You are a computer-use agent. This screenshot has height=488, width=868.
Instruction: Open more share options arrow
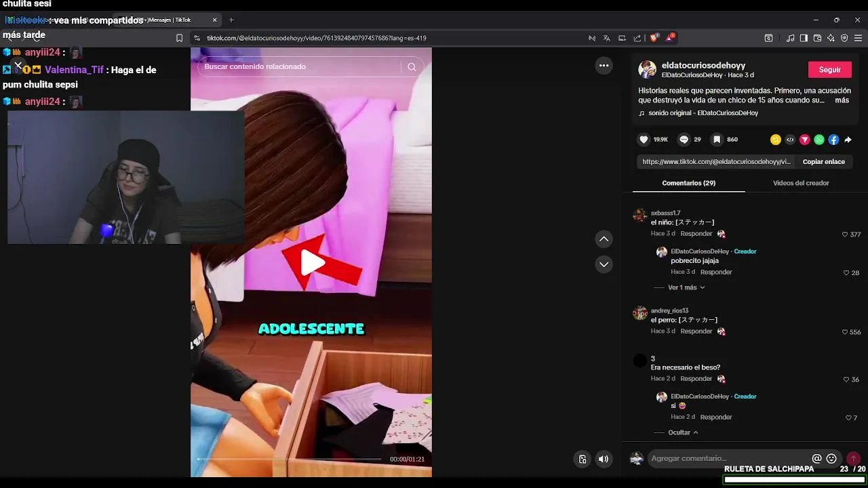(x=848, y=140)
